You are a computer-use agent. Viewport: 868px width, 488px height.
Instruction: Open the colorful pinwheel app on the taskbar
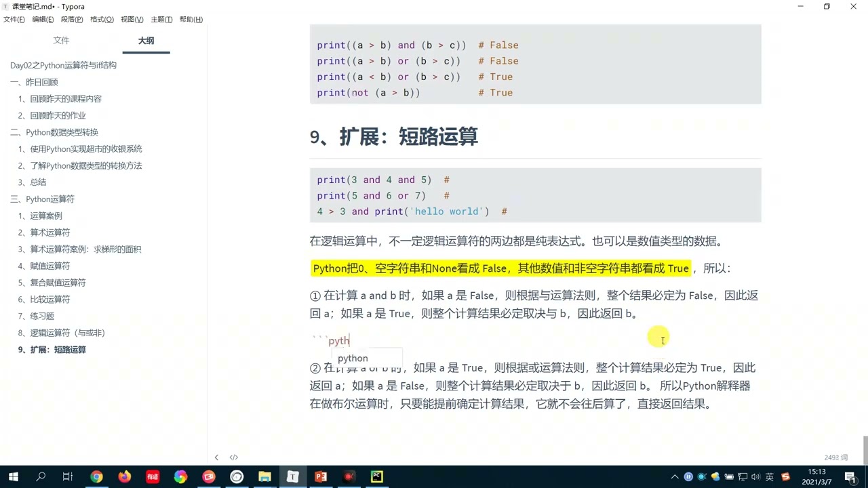pos(180,476)
